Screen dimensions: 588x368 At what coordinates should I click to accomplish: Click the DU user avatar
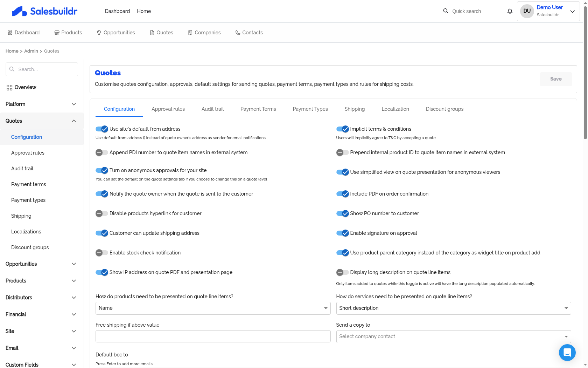pos(527,11)
